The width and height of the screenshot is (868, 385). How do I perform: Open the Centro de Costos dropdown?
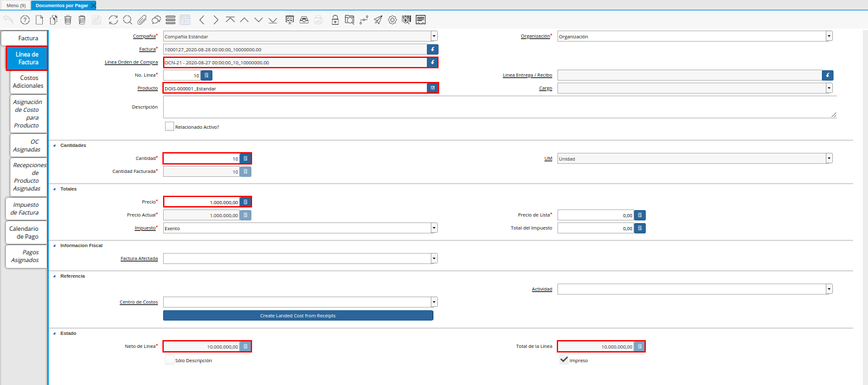434,302
